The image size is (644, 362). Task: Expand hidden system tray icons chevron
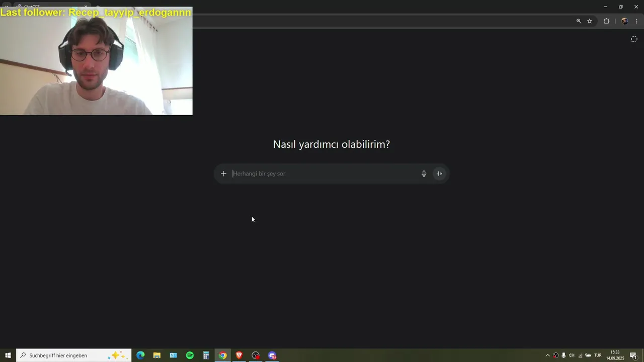tap(548, 355)
